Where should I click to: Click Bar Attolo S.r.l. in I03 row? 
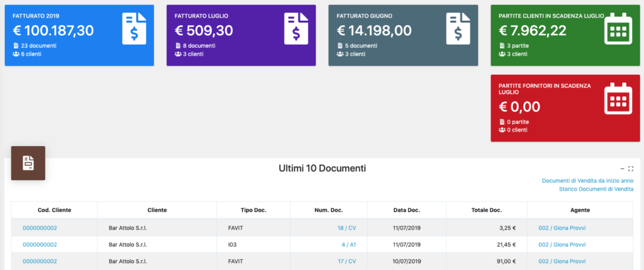pos(128,245)
